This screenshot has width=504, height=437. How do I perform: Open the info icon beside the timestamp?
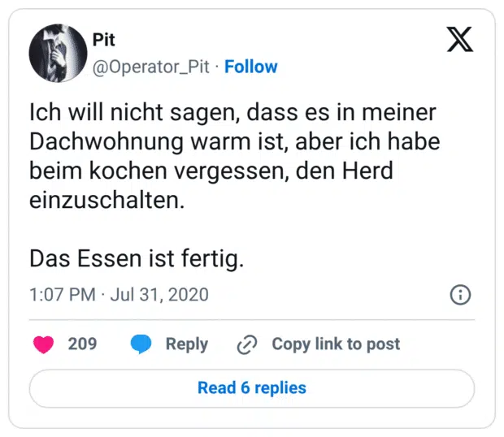pyautogui.click(x=460, y=294)
